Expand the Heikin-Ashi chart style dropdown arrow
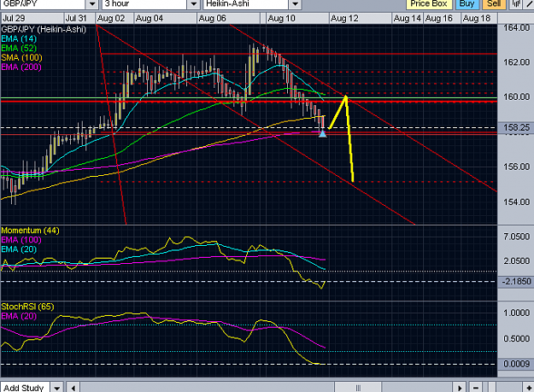Image resolution: width=534 pixels, height=392 pixels. point(295,4)
